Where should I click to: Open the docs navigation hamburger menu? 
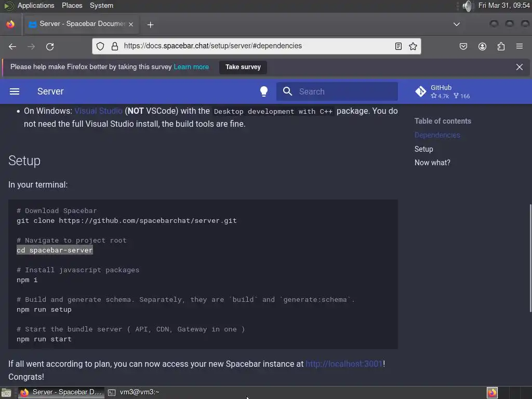click(x=14, y=91)
